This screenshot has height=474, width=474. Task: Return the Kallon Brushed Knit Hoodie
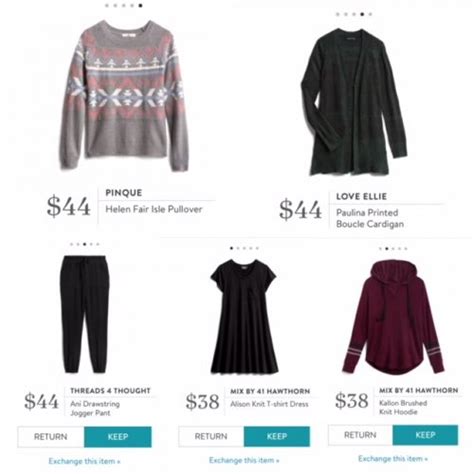(x=360, y=435)
